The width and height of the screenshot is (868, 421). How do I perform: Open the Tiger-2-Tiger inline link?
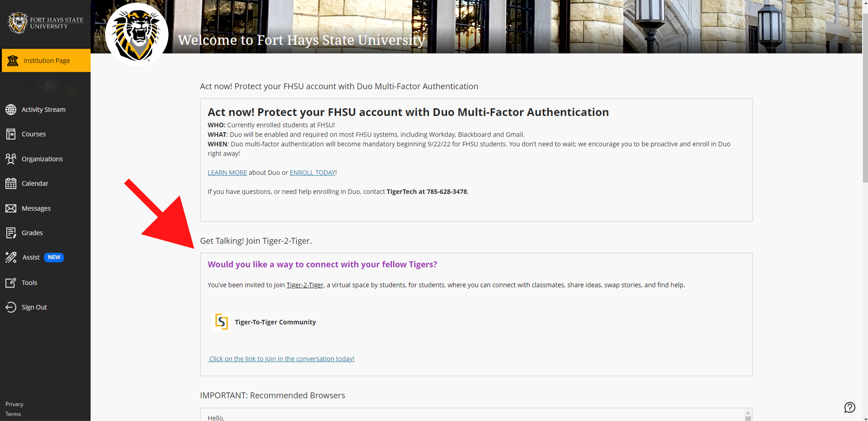pyautogui.click(x=305, y=285)
